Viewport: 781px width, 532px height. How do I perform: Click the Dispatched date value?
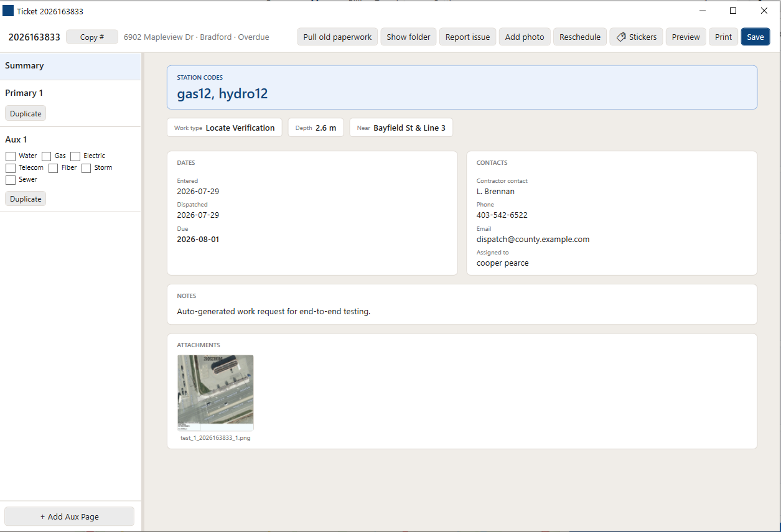tap(198, 215)
